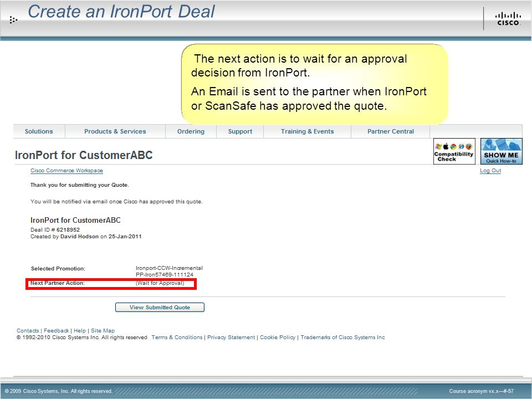Viewport: 532px width, 399px height.
Task: Click the View Submitted Quote button
Action: click(160, 308)
